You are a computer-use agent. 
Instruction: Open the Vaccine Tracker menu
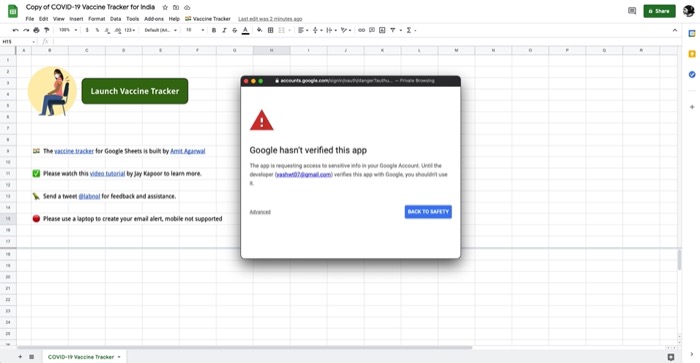tap(208, 19)
